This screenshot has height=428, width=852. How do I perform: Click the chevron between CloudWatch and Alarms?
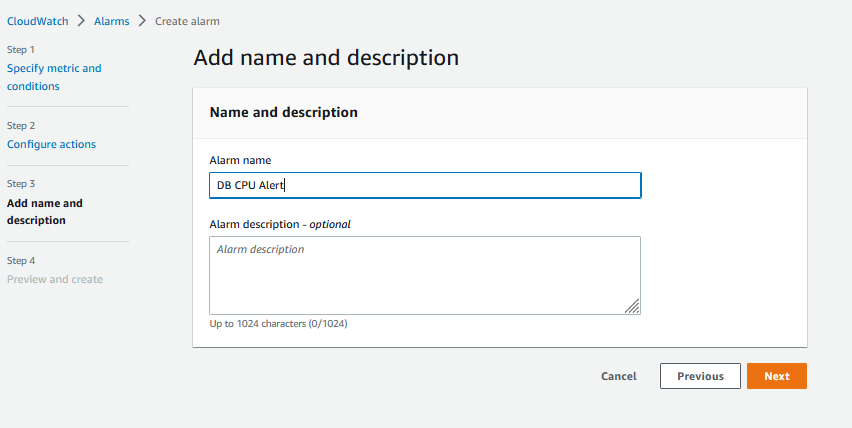pos(82,21)
